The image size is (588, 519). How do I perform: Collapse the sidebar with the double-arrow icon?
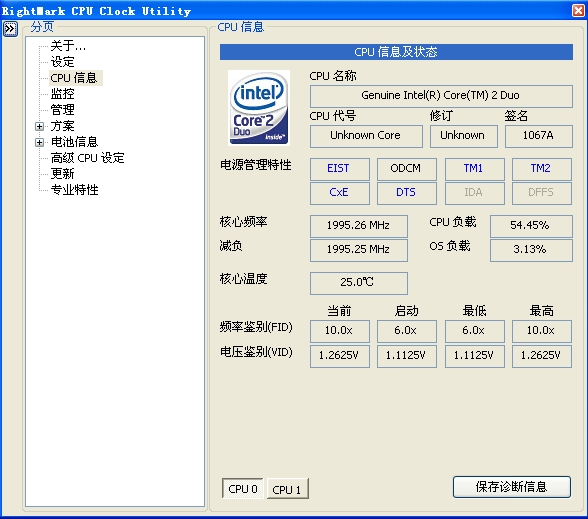(x=10, y=29)
